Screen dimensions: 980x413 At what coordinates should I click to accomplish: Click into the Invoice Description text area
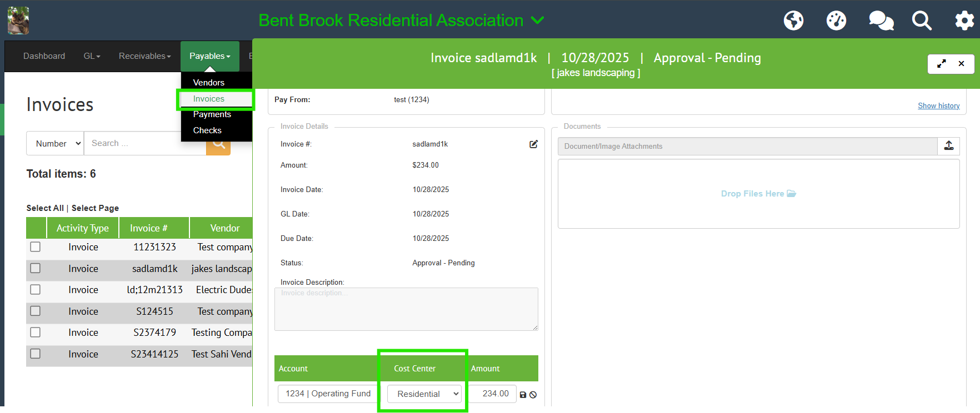pyautogui.click(x=406, y=309)
